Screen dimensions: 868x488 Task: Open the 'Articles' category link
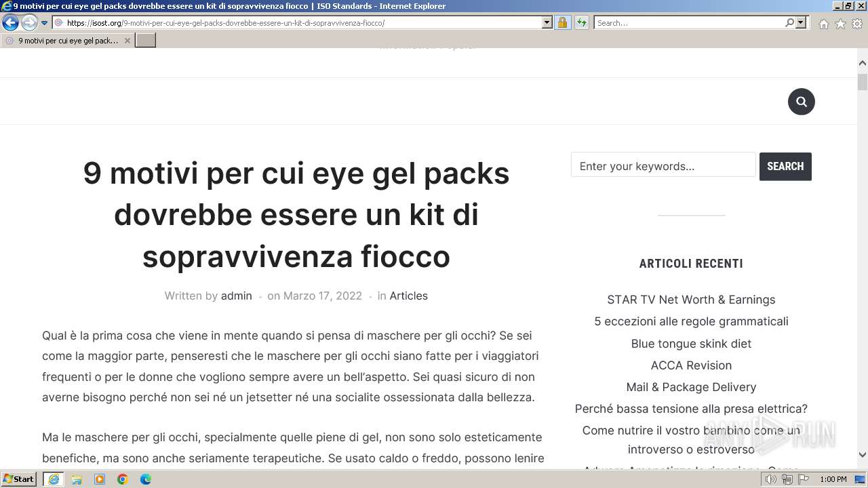click(x=408, y=296)
